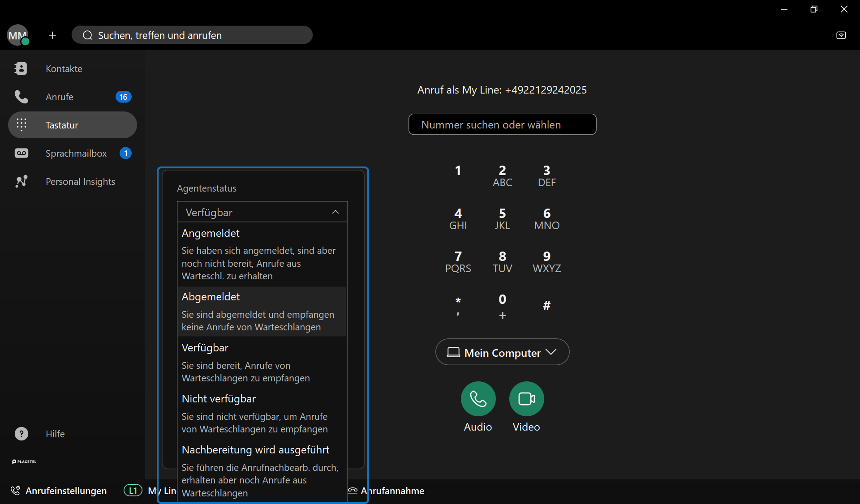Click the Suchen, treffen und anrufen search bar
This screenshot has width=860, height=504.
193,35
